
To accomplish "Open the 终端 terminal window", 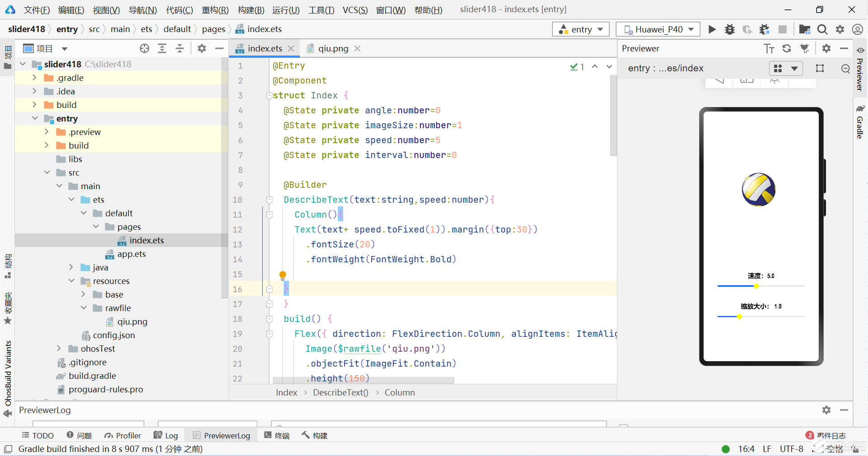I will [x=277, y=435].
